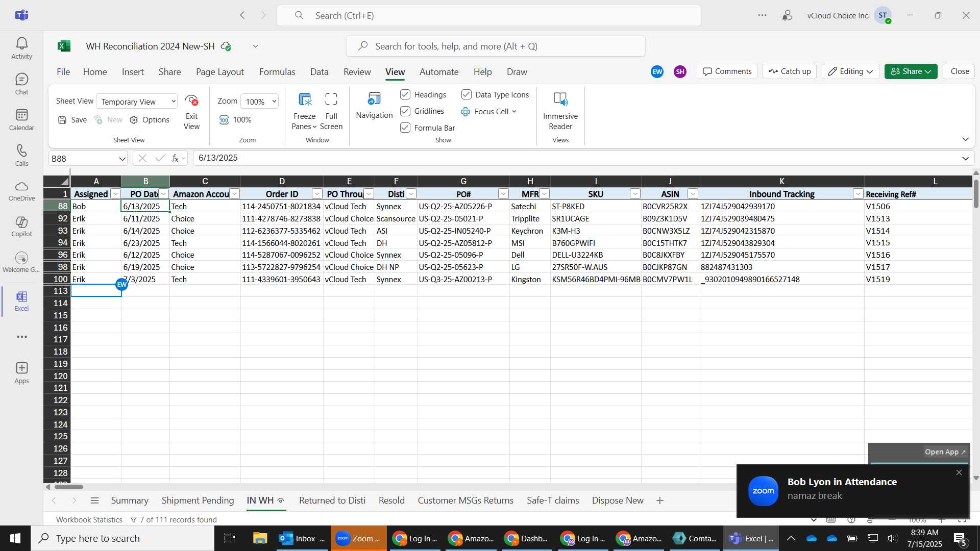
Task: Open the Data ribbon tab
Action: (x=320, y=72)
